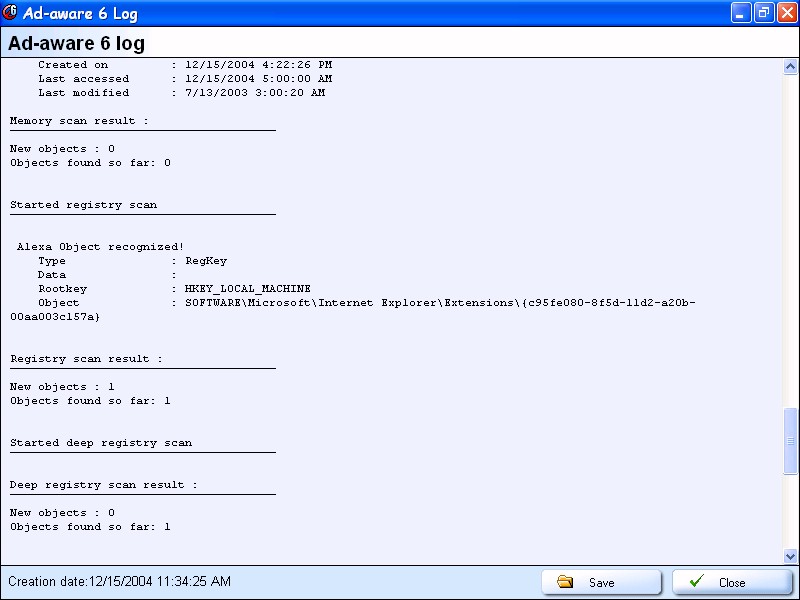Image resolution: width=800 pixels, height=600 pixels.
Task: Click the 'Started deep registry scan' line
Action: pos(101,443)
